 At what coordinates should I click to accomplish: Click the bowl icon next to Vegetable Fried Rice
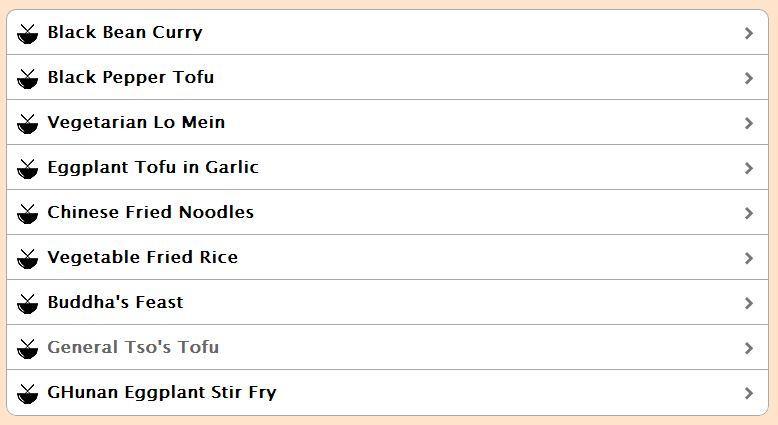[x=28, y=258]
